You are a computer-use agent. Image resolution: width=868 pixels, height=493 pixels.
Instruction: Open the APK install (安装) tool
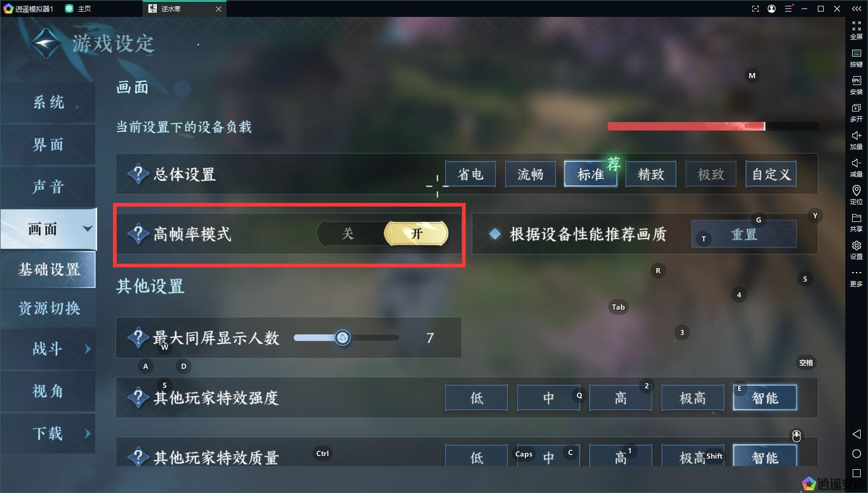(856, 85)
